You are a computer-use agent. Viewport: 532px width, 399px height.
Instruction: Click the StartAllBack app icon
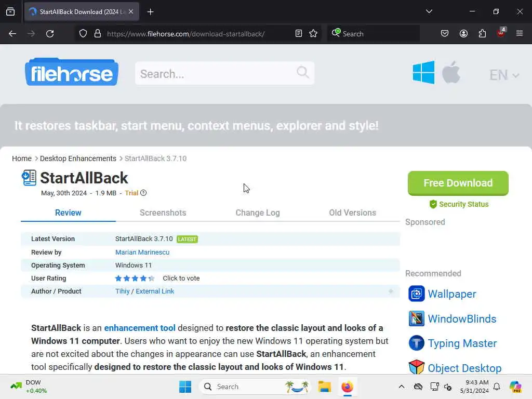pyautogui.click(x=29, y=178)
